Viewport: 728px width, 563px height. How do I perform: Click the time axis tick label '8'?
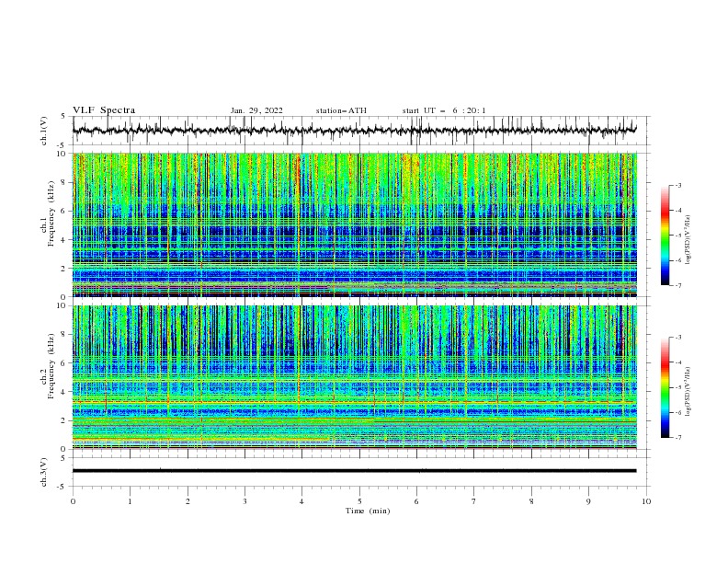click(x=531, y=501)
